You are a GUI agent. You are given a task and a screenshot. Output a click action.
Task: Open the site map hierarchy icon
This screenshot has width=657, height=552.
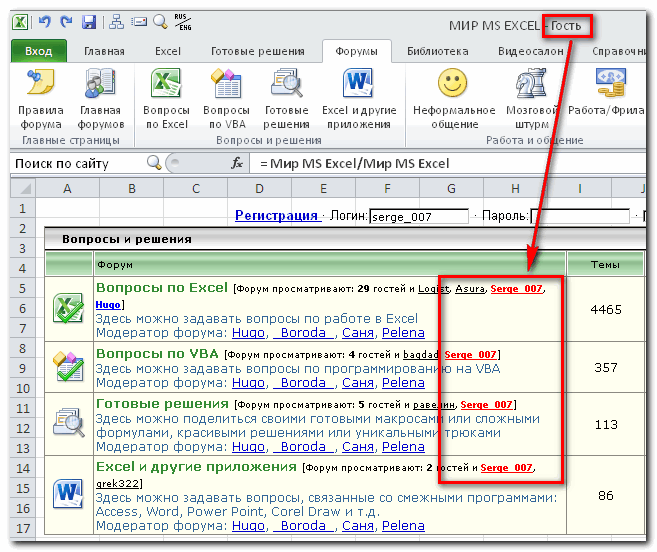[116, 22]
